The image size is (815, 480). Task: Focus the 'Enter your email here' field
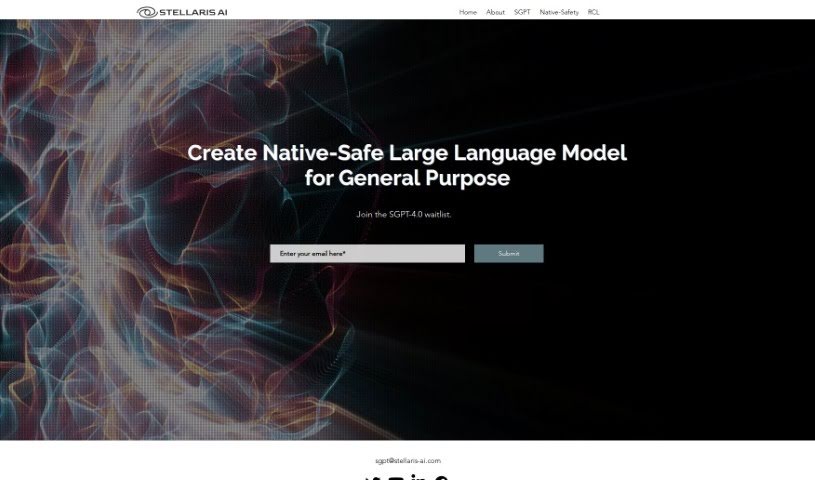367,254
